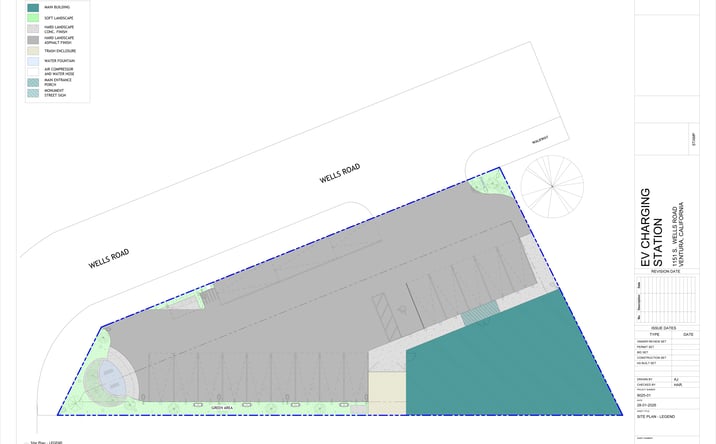Image resolution: width=716 pixels, height=444 pixels.
Task: Click the Soft Landscape green legend swatch
Action: [33, 18]
